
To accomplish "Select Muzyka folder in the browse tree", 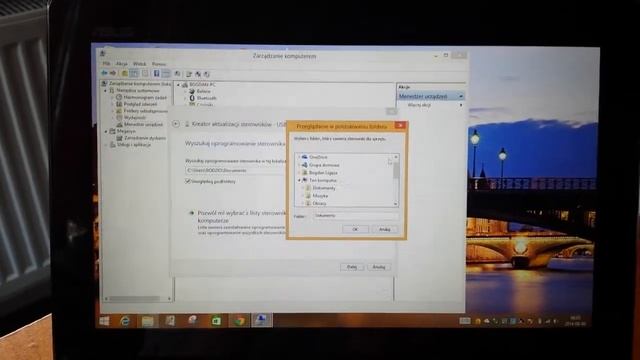I will (320, 196).
